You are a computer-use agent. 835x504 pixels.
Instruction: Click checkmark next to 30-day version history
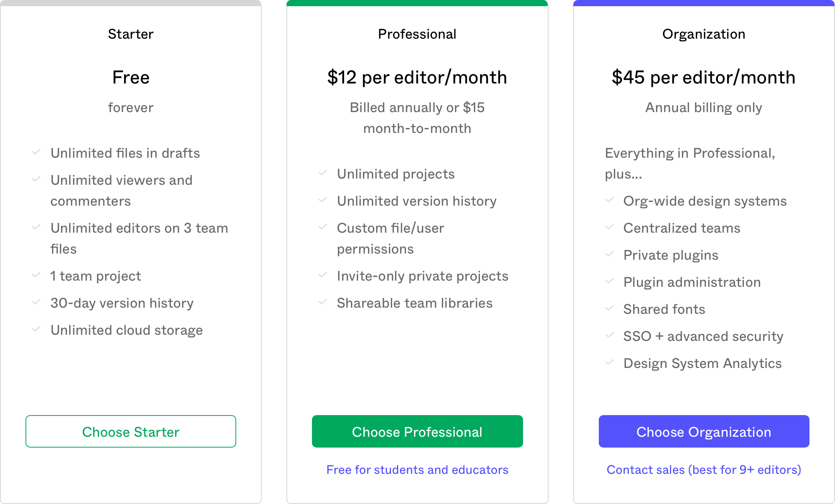click(x=36, y=302)
